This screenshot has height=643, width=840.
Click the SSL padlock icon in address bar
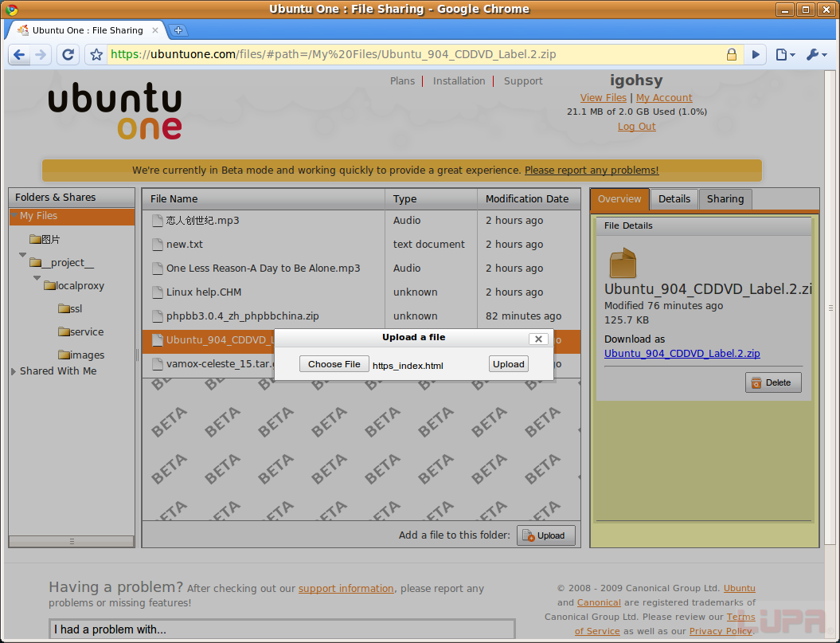tap(731, 54)
